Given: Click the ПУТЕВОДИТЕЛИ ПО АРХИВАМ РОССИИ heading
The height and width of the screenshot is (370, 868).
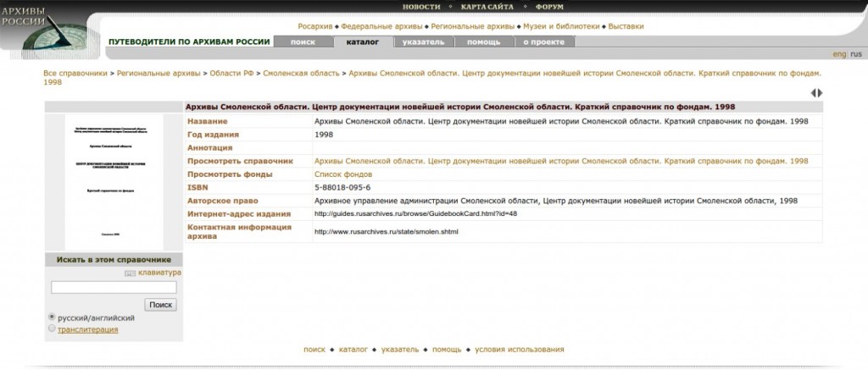Looking at the screenshot, I should [189, 42].
